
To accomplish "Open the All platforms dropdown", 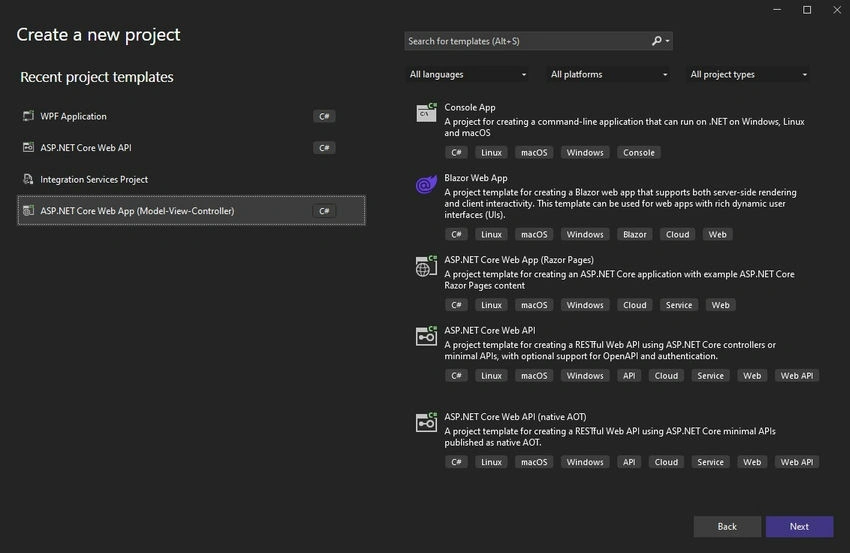I will 608,74.
